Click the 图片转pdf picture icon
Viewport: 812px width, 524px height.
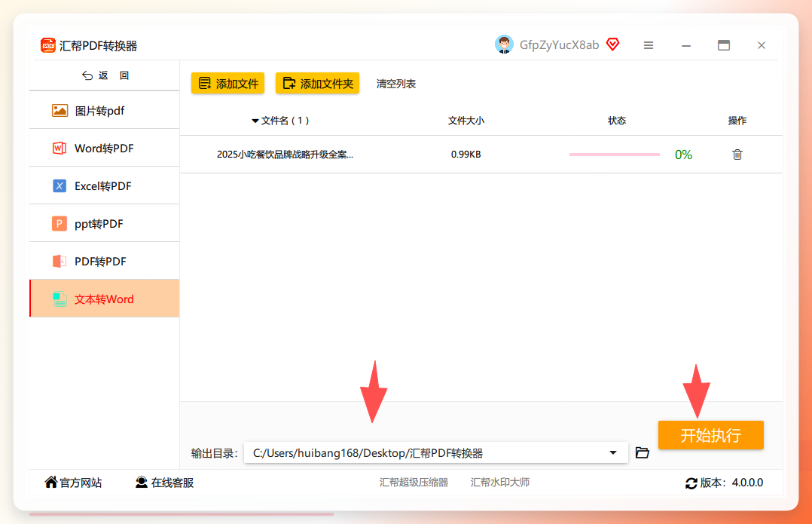click(60, 110)
